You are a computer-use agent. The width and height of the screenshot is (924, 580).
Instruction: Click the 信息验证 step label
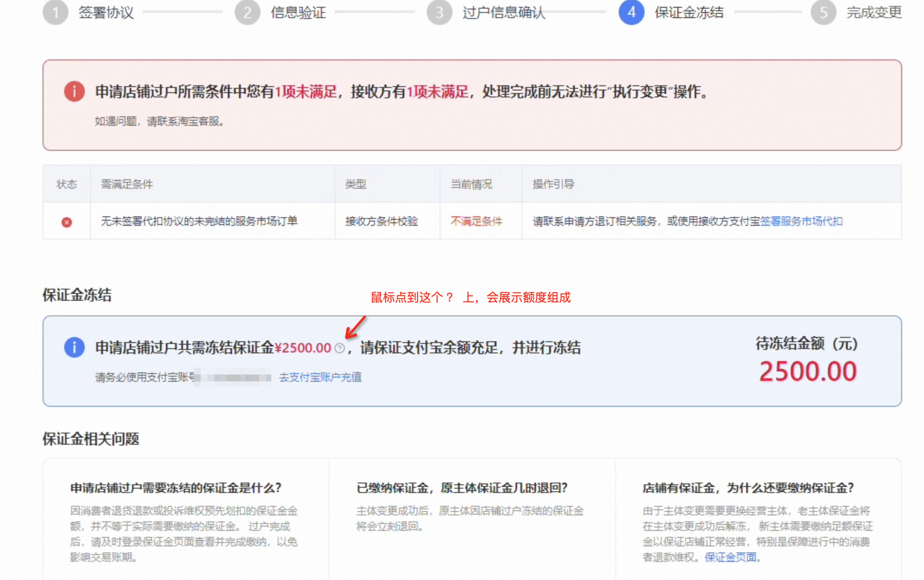pos(298,12)
